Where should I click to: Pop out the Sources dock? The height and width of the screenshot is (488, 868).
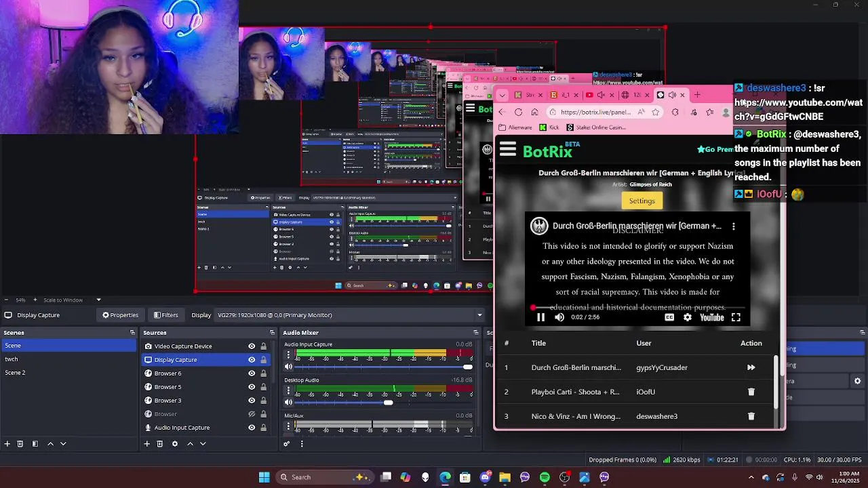coord(272,333)
